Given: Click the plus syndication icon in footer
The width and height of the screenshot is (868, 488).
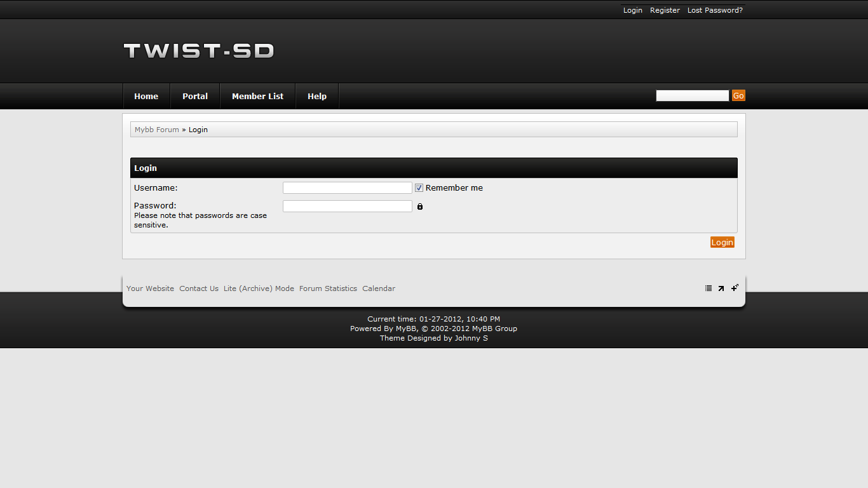Looking at the screenshot, I should (735, 288).
